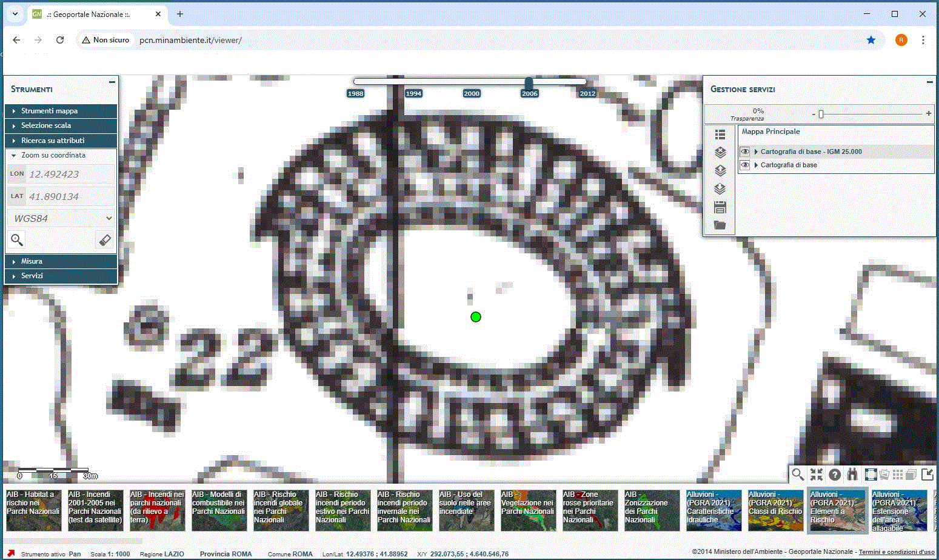Click the collapse arrows icon in bottom toolbar
939x560 pixels.
817,475
